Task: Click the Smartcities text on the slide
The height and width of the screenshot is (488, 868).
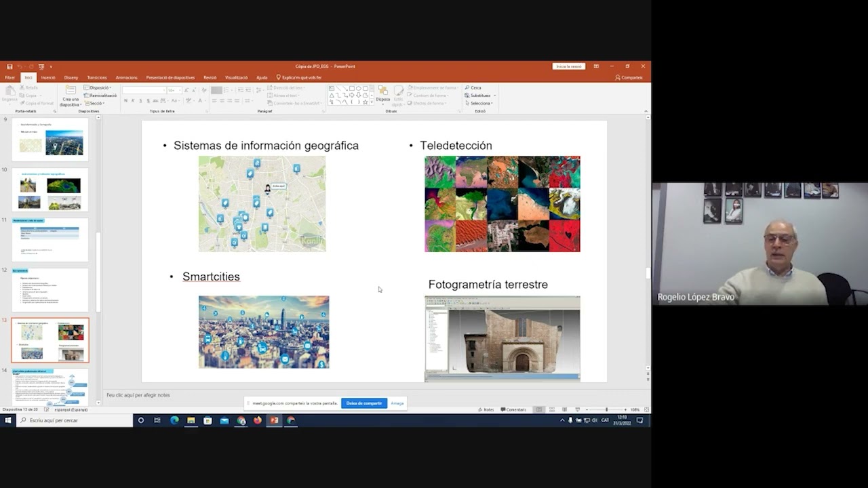Action: point(211,277)
